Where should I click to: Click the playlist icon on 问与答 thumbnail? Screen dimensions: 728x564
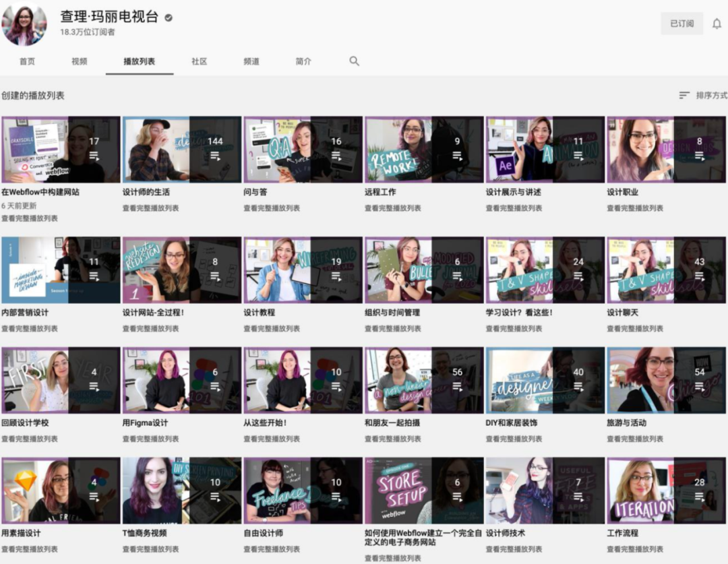pyautogui.click(x=336, y=156)
